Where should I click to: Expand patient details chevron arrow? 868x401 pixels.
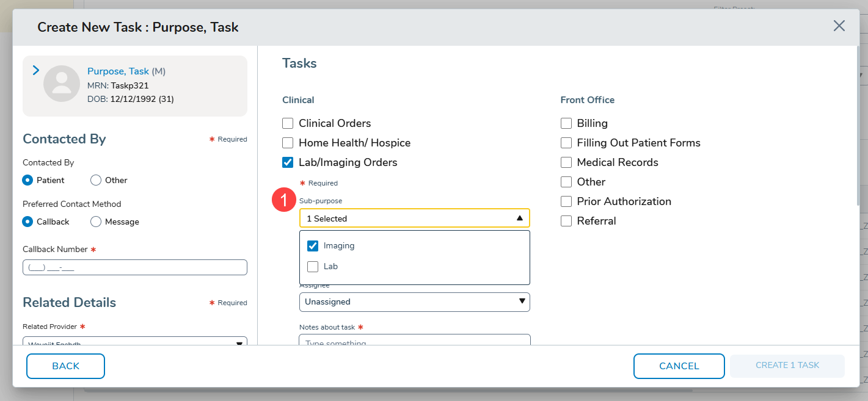[x=35, y=71]
